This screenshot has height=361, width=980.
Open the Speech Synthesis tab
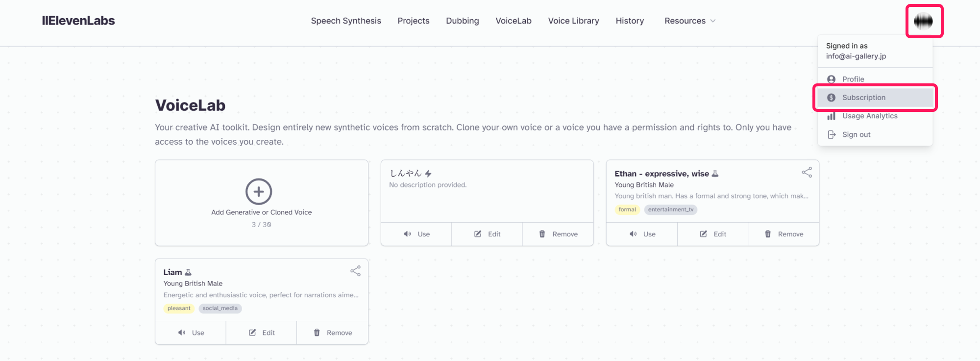point(346,21)
